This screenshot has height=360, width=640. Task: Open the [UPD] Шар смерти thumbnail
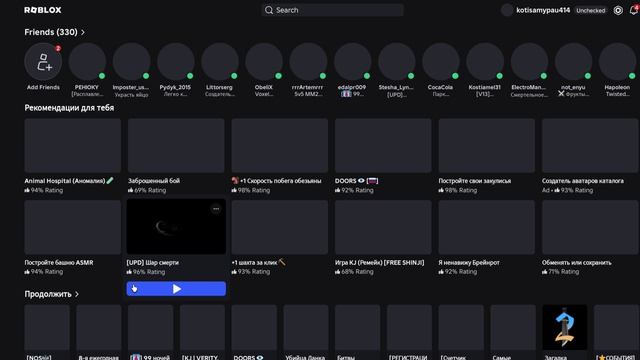(176, 227)
